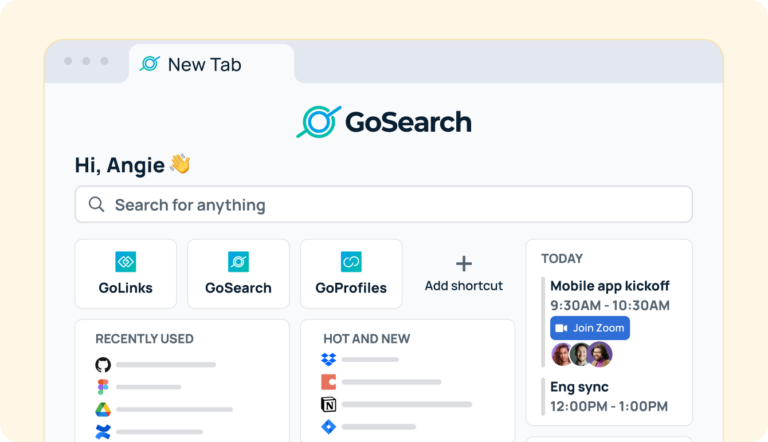Open the GoProfiles shortcut tile
This screenshot has width=768, height=442.
click(x=351, y=273)
